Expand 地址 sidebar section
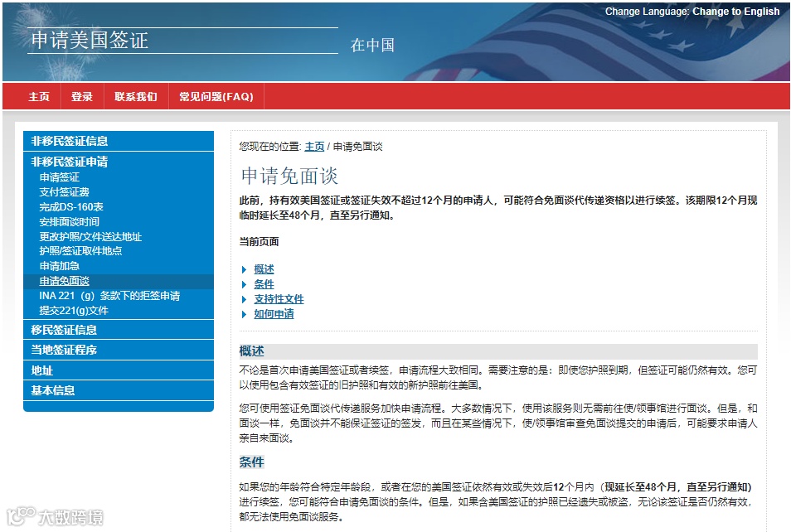 [119, 370]
